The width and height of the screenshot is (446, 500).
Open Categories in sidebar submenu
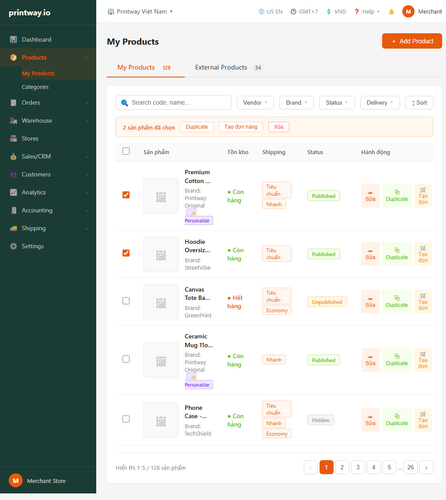pyautogui.click(x=35, y=87)
